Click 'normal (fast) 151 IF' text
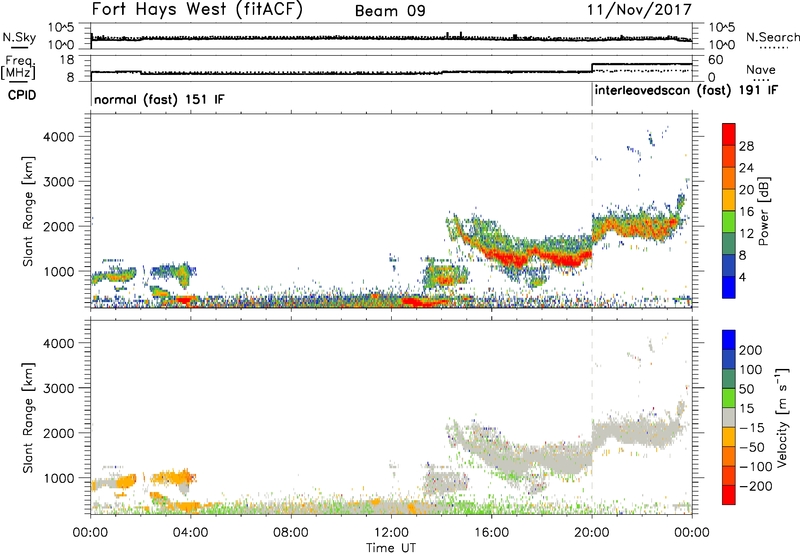 (159, 99)
